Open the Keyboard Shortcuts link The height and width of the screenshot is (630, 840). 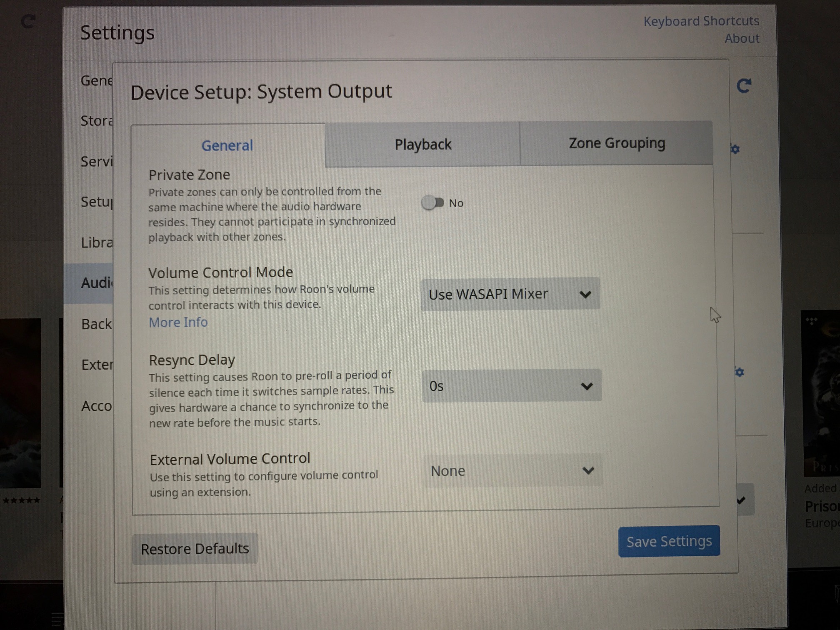(x=701, y=21)
